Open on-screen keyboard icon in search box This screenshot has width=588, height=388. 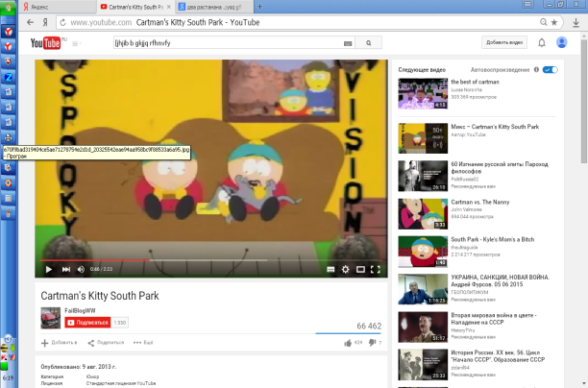[348, 43]
